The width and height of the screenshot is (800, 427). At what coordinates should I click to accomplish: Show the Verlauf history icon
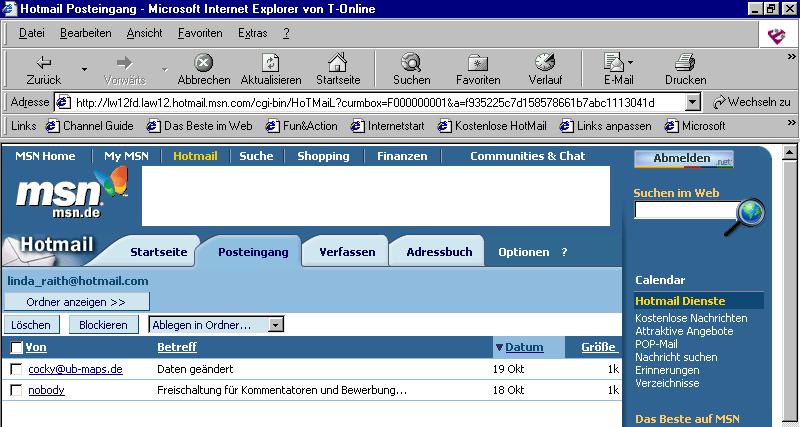545,63
